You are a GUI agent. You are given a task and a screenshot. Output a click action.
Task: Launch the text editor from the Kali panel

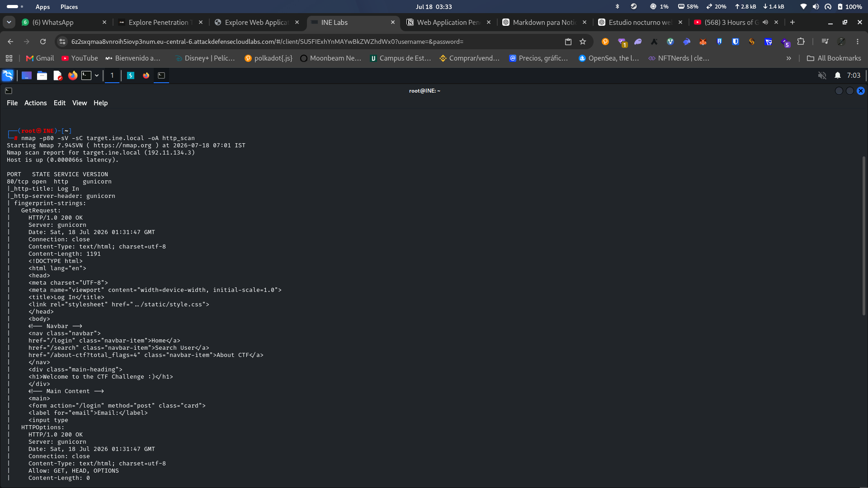point(57,75)
